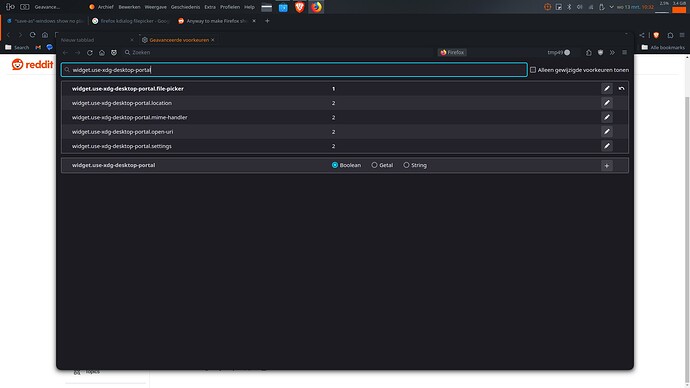Viewport: 690px width, 388px height.
Task: Expand Firefox toolbar overflow chevrons
Action: 612,52
